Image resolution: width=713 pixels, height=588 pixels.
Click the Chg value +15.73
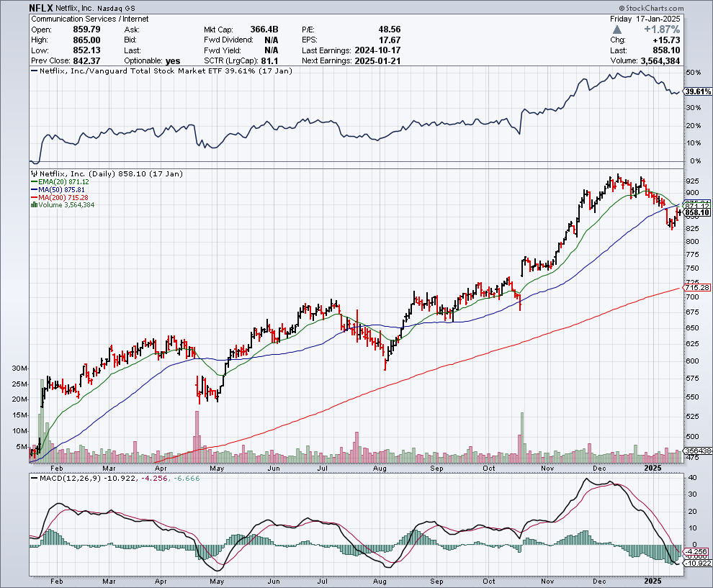pyautogui.click(x=666, y=40)
